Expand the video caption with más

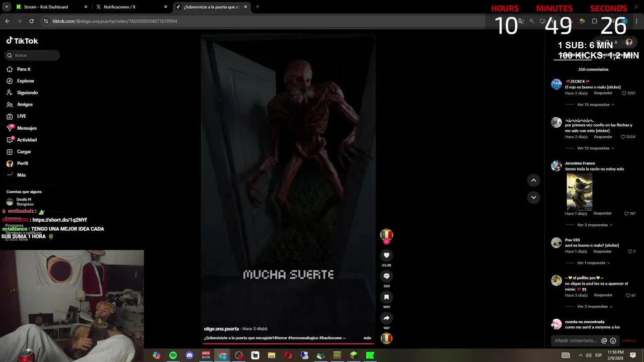[x=367, y=338]
